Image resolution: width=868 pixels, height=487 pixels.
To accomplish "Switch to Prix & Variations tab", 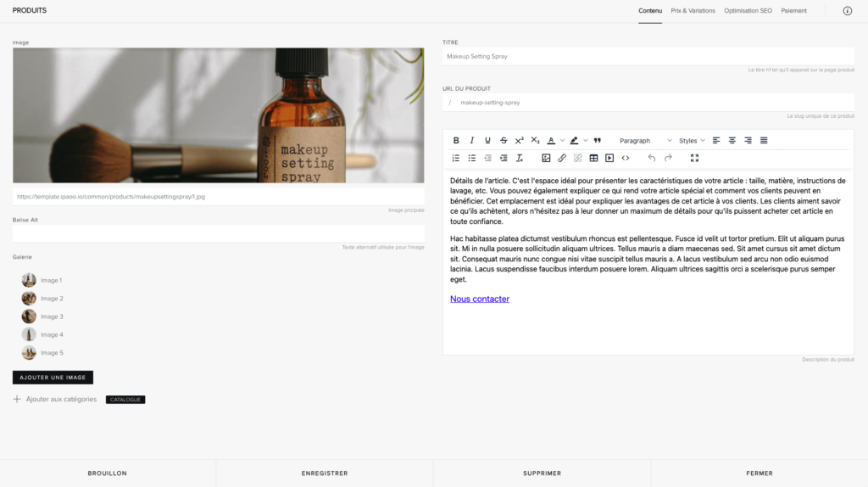I will point(693,11).
